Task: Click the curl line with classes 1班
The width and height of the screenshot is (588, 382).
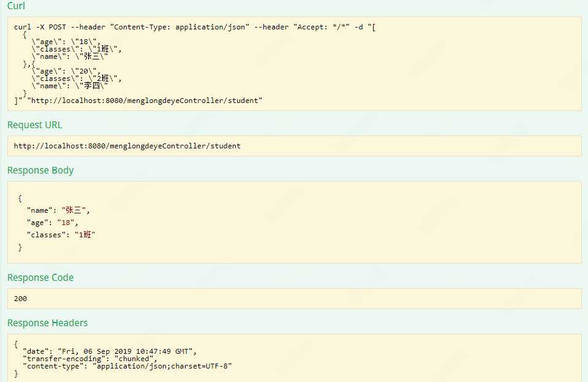Action: pos(77,49)
